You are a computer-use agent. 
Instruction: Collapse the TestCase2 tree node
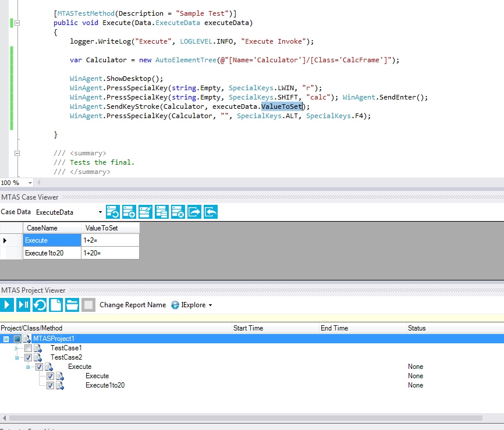pos(17,357)
